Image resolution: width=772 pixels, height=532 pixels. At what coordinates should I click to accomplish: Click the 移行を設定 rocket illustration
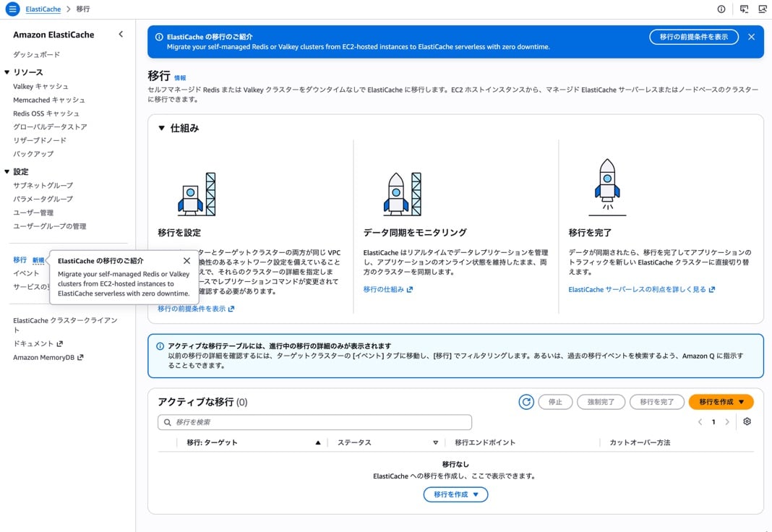197,194
